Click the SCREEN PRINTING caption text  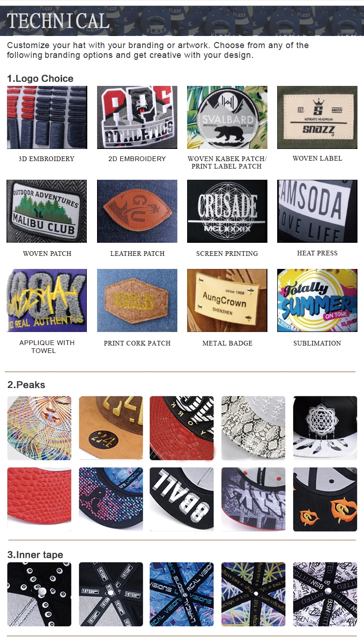coord(227,254)
